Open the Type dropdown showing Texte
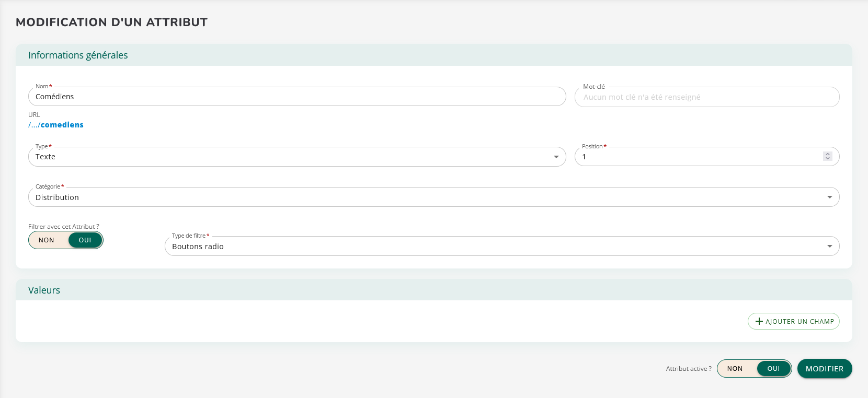Screen dimensions: 868x398 293,157
